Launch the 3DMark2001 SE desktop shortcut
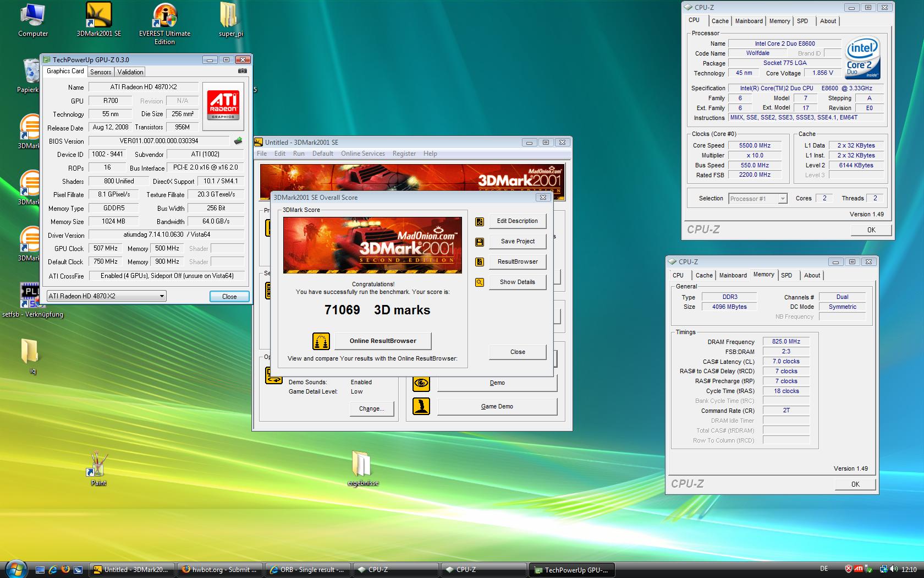Viewport: 924px width, 578px height. point(99,20)
